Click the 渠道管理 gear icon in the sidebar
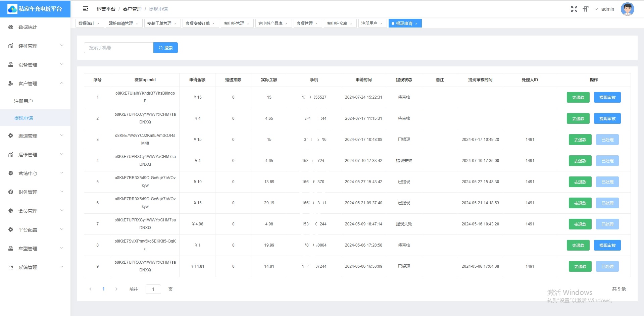This screenshot has width=644, height=316. (11, 136)
